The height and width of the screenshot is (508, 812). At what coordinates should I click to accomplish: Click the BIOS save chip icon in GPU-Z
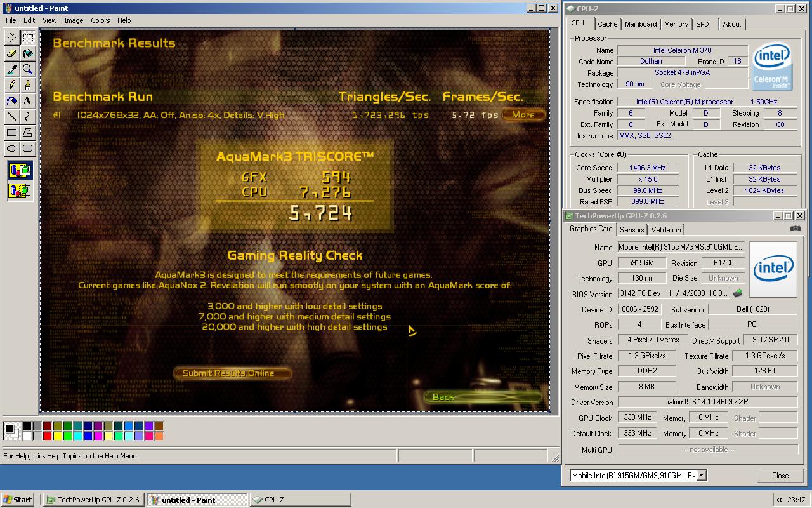[738, 293]
